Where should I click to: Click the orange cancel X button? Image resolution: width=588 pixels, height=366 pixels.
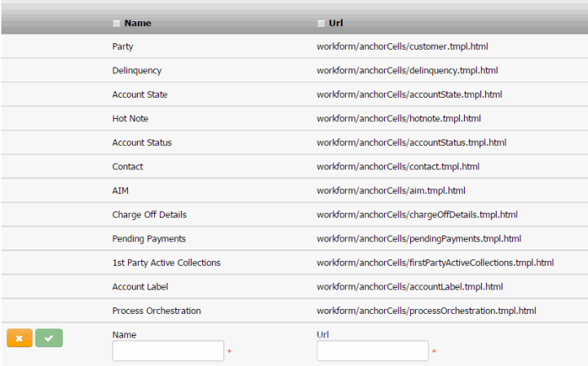(x=20, y=337)
